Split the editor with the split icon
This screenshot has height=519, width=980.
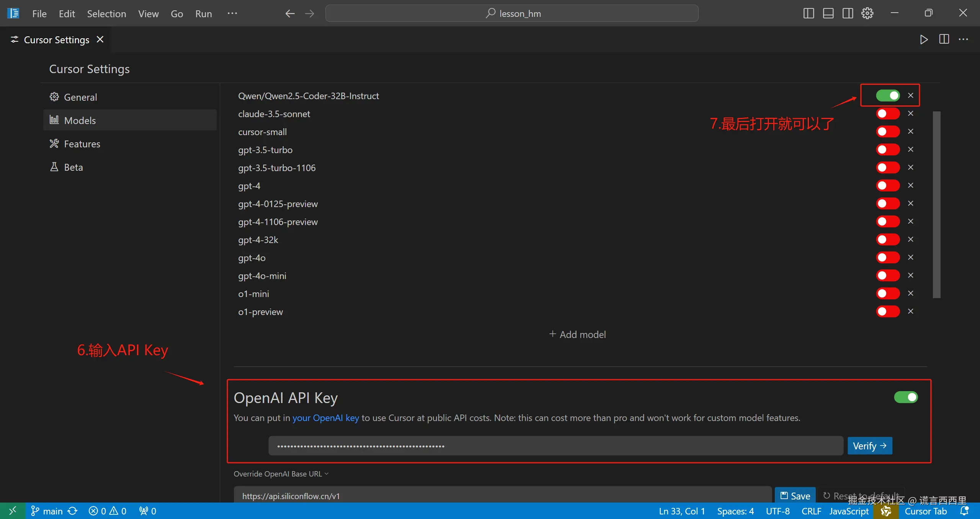click(944, 39)
